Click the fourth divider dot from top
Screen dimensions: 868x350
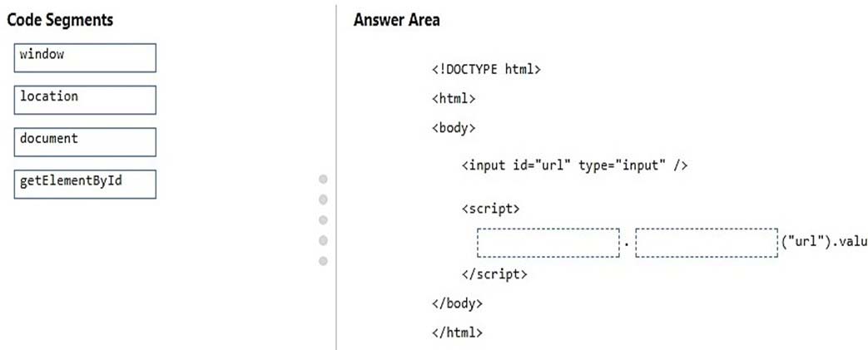[323, 241]
